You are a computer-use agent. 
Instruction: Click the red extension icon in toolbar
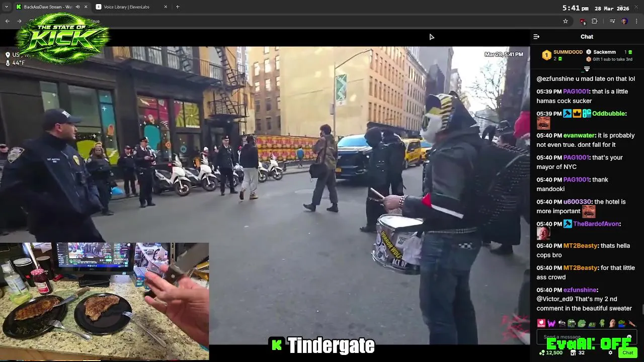[583, 21]
